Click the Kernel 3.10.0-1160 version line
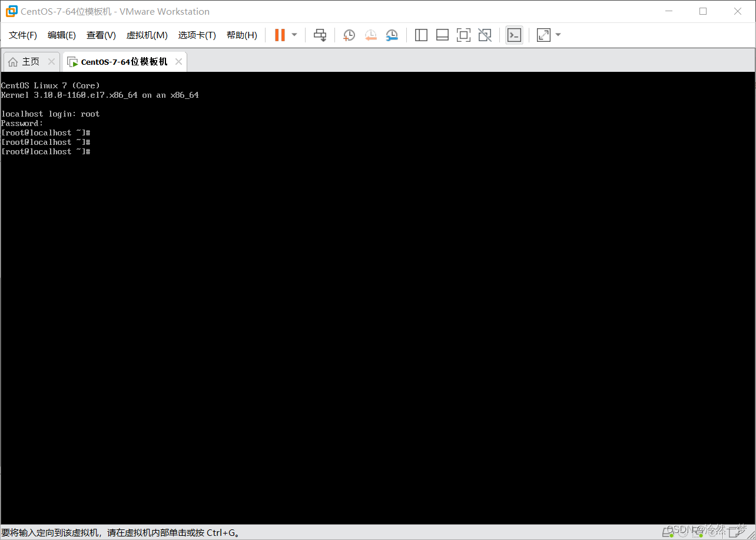Screen dimensions: 756x540 pyautogui.click(x=100, y=95)
